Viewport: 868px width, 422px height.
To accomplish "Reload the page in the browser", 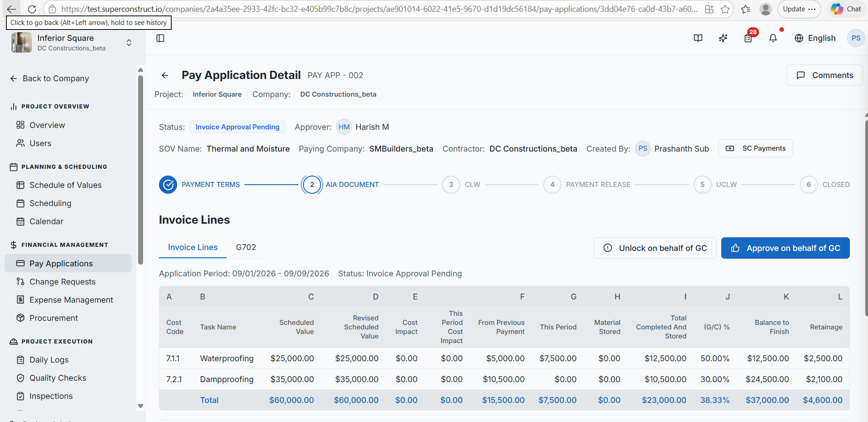I will click(32, 9).
